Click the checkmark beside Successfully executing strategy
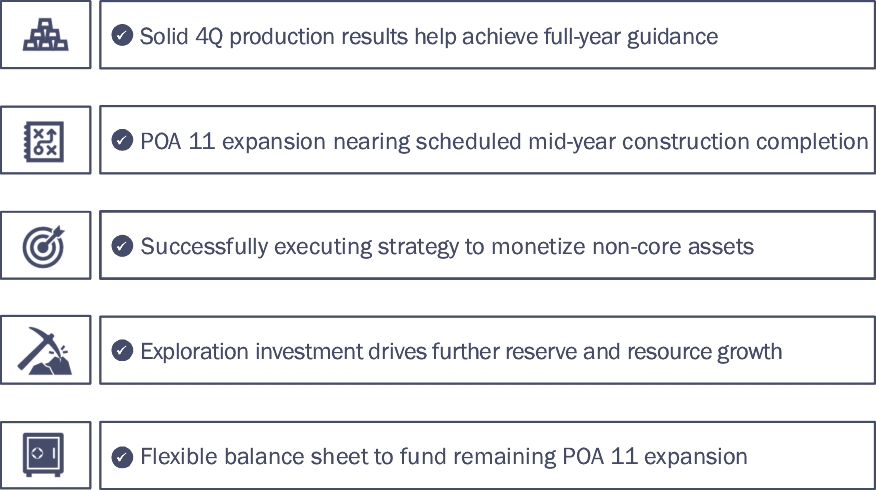This screenshot has width=876, height=490. pyautogui.click(x=122, y=246)
